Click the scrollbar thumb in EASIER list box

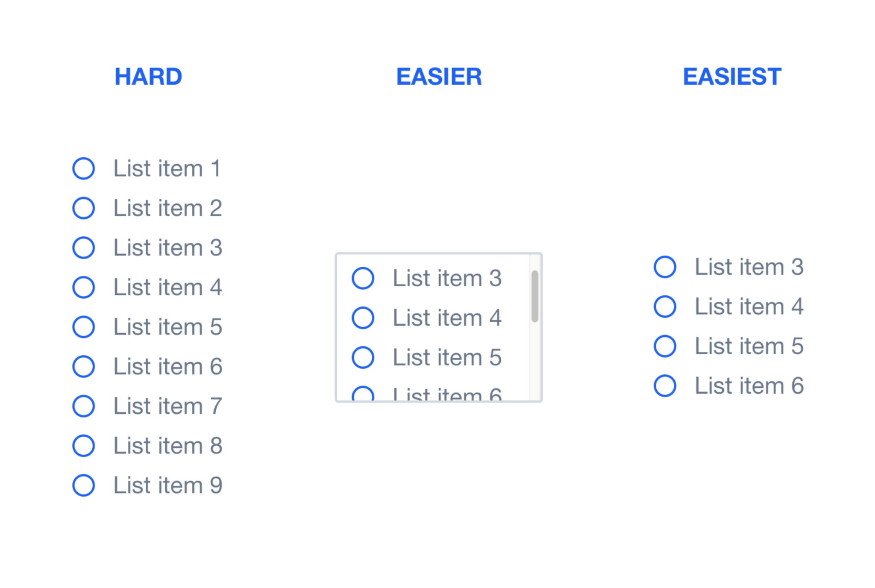[x=534, y=296]
